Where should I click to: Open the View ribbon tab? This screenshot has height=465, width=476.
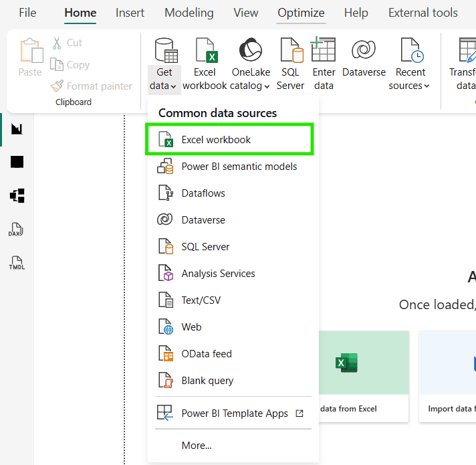pyautogui.click(x=245, y=13)
